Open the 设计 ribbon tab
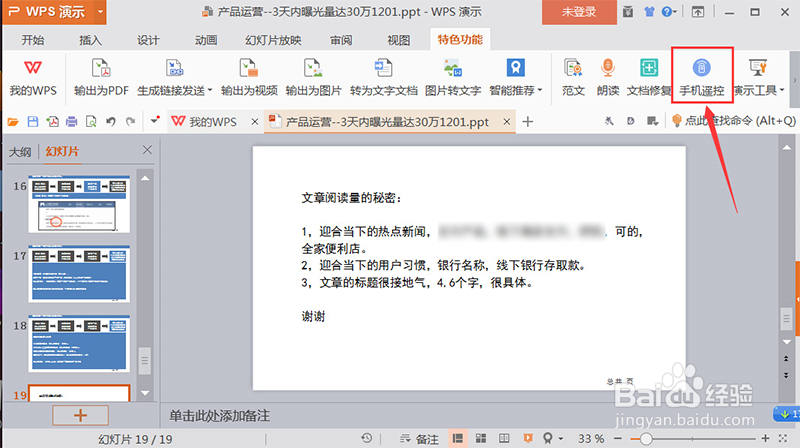The image size is (800, 448). 148,40
